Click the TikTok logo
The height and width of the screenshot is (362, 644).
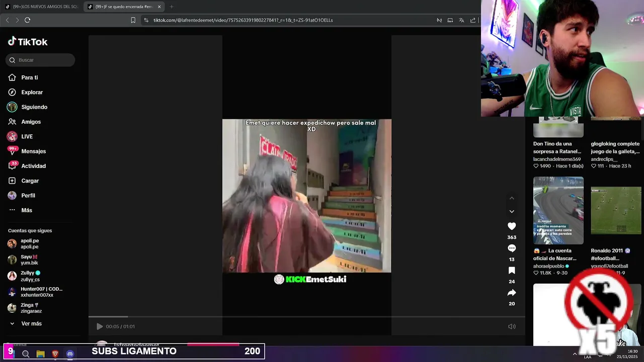[28, 42]
